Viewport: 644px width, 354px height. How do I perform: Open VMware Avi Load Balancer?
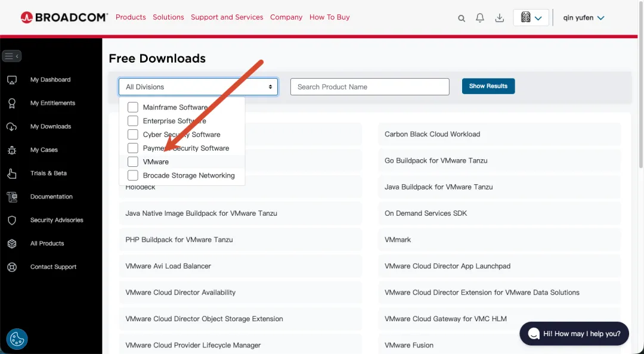(240, 266)
